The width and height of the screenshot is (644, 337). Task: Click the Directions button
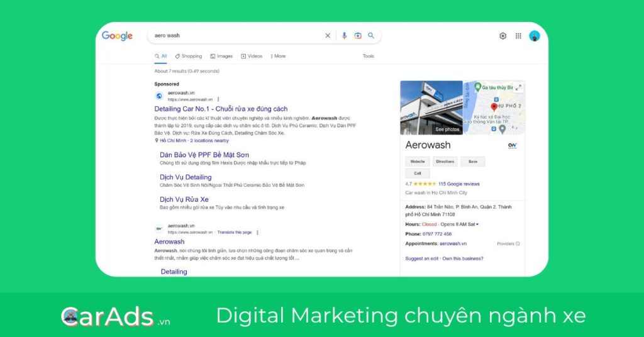(x=445, y=162)
